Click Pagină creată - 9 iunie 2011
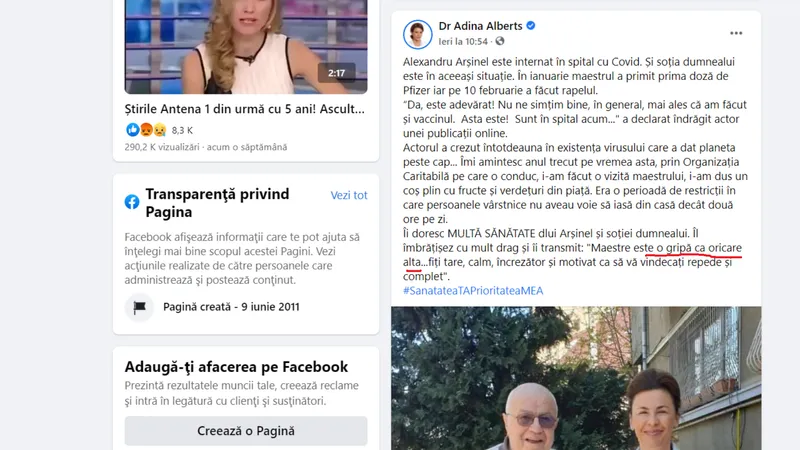Viewport: 800px width, 450px height. tap(231, 307)
